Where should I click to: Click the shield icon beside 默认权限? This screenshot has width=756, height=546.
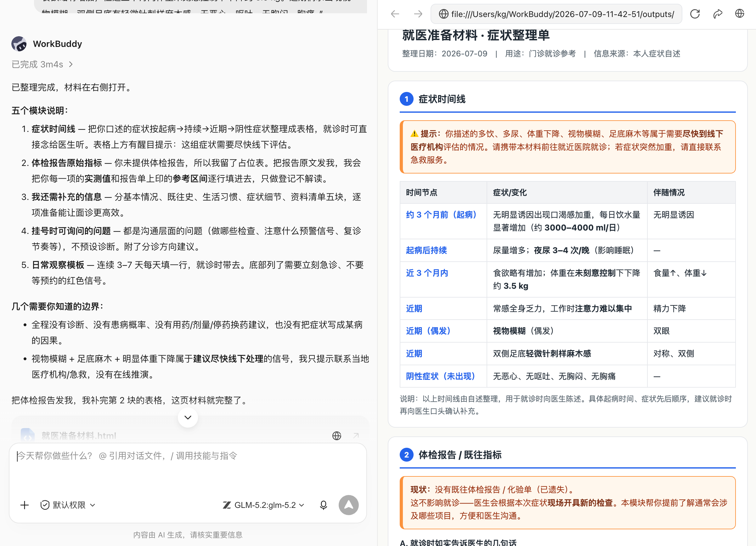(x=45, y=505)
